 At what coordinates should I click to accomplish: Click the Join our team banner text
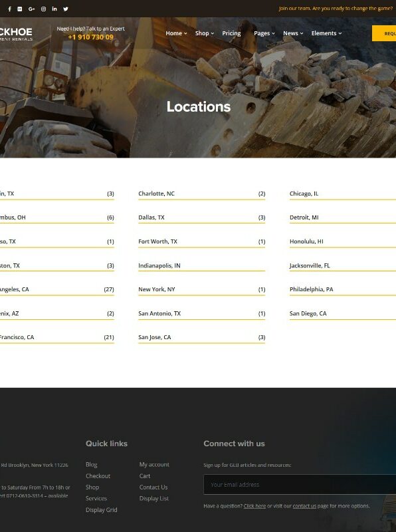336,9
